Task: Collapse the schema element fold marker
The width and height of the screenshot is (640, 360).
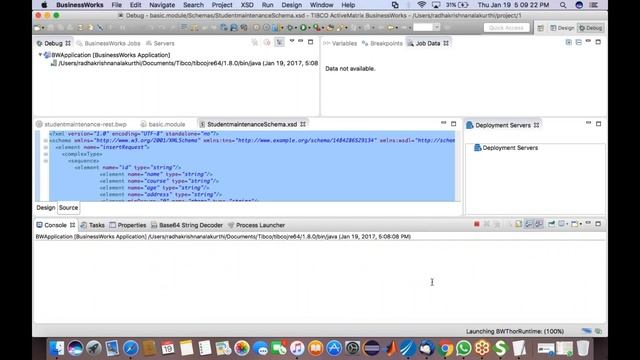Action: pos(46,140)
